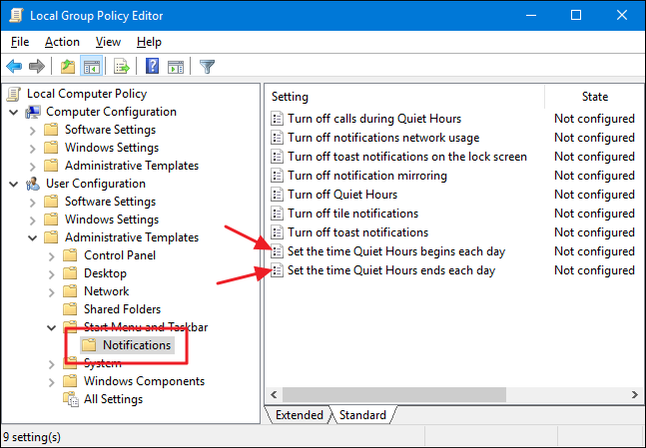Select Shared Folders in the tree
Image resolution: width=646 pixels, height=448 pixels.
pyautogui.click(x=122, y=309)
